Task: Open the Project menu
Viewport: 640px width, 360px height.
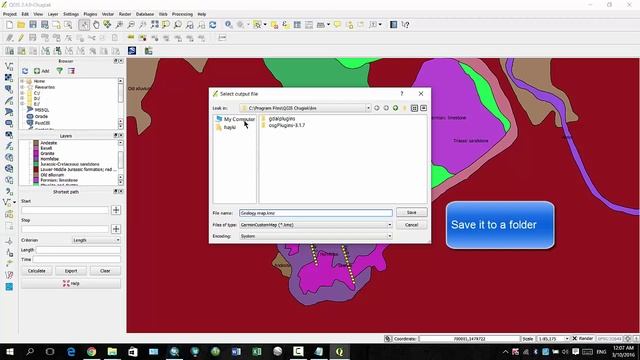Action: point(10,14)
